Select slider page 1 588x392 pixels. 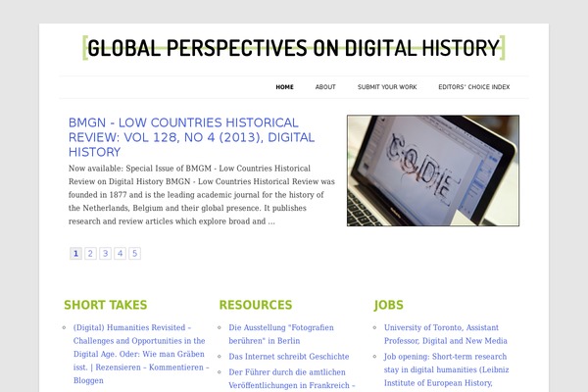(75, 254)
